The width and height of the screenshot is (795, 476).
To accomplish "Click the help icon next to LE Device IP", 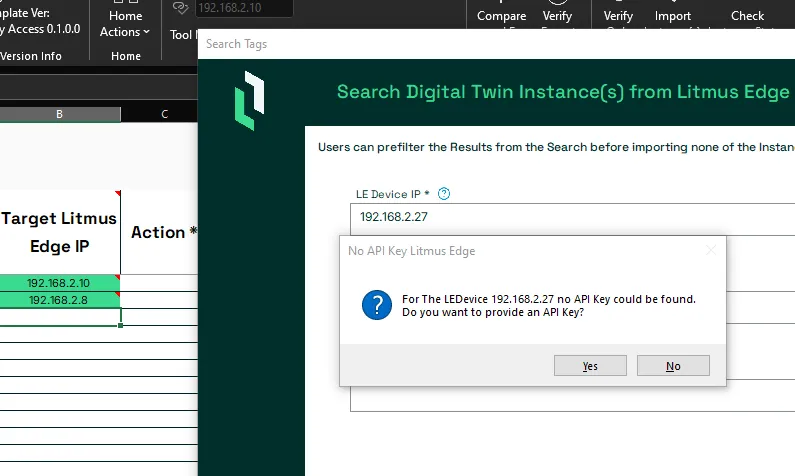I will click(444, 194).
